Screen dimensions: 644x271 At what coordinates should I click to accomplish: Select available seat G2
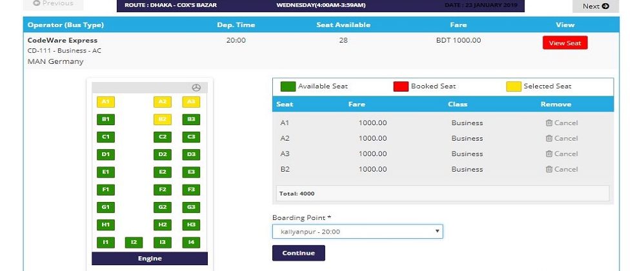(163, 207)
